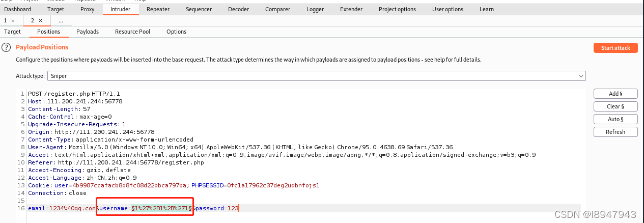The width and height of the screenshot is (644, 223).
Task: Click the Cookie user value
Action: pos(128,185)
